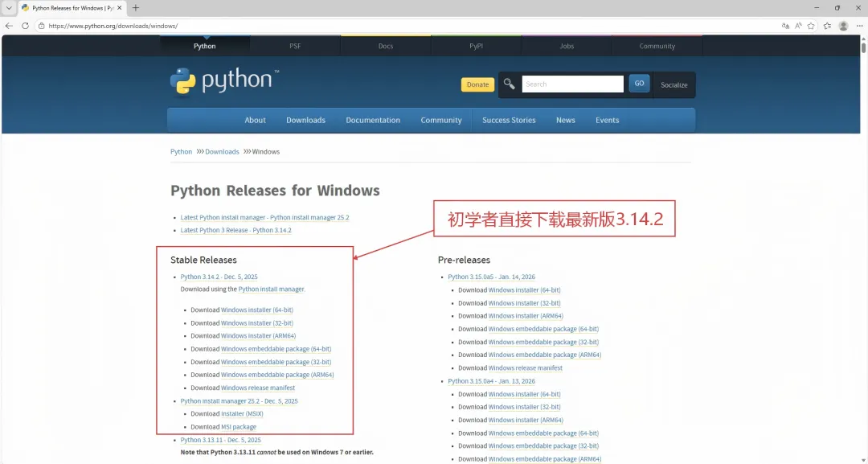Screen dimensions: 868x464
Task: Download 3.14.2 Windows installer (ARM64)
Action: 259,336
